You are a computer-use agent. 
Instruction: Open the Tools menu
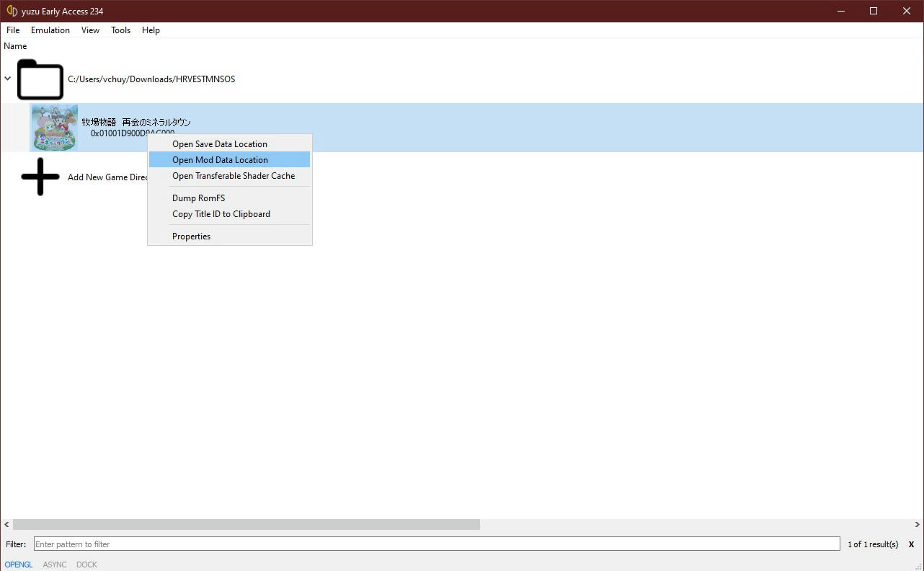click(x=120, y=30)
